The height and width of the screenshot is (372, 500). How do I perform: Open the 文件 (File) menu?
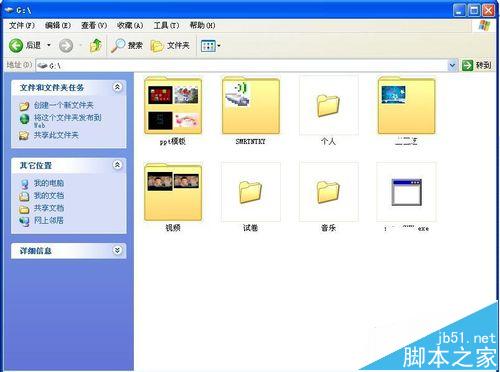[x=22, y=25]
